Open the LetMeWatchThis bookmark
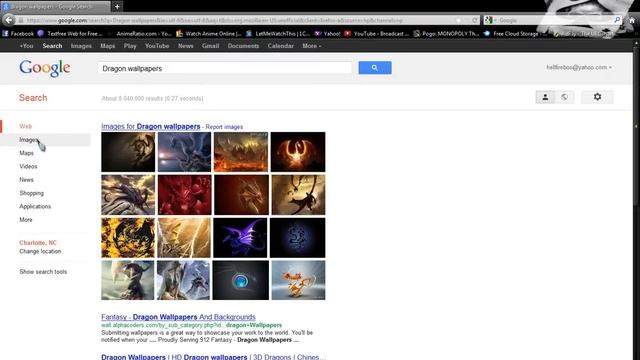 [278, 33]
